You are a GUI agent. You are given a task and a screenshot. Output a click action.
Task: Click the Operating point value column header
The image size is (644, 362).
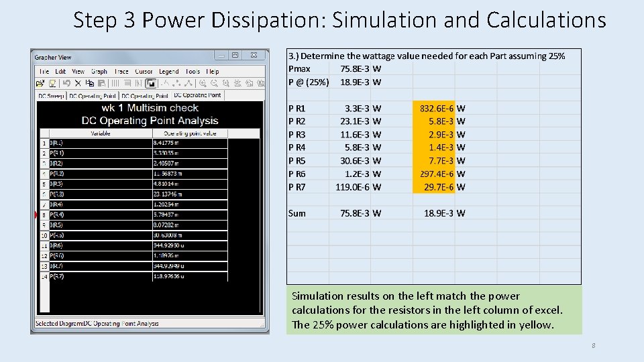coord(190,133)
